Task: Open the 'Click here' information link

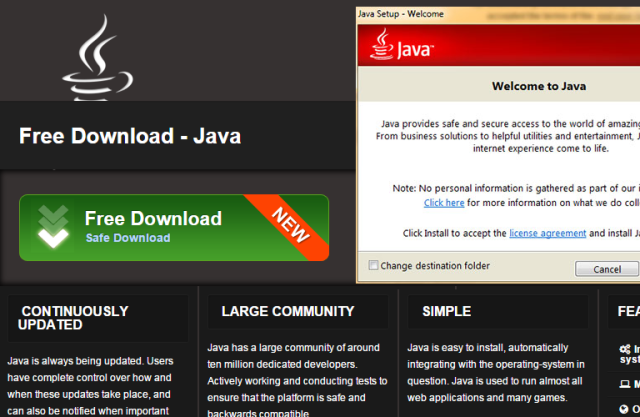Action: click(x=444, y=203)
